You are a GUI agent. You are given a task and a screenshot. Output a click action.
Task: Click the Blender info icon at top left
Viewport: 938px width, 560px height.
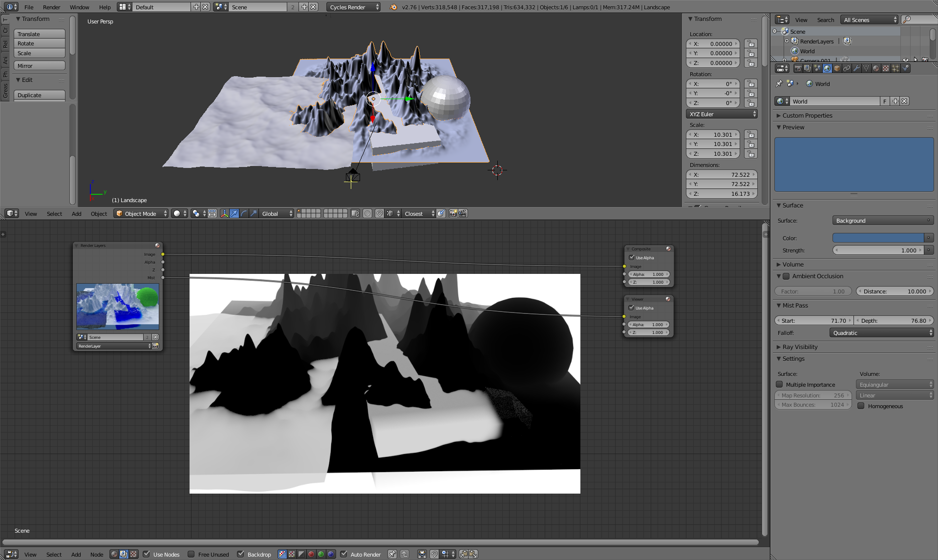[9, 7]
